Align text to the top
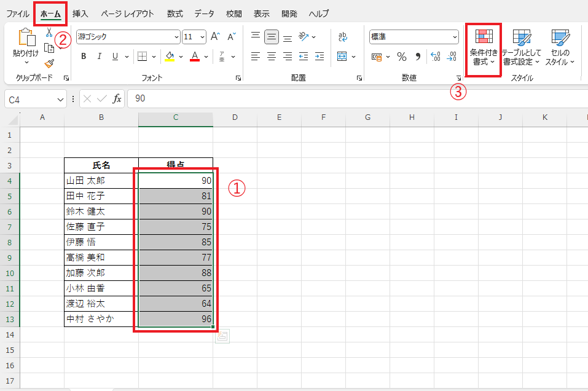 (x=256, y=36)
